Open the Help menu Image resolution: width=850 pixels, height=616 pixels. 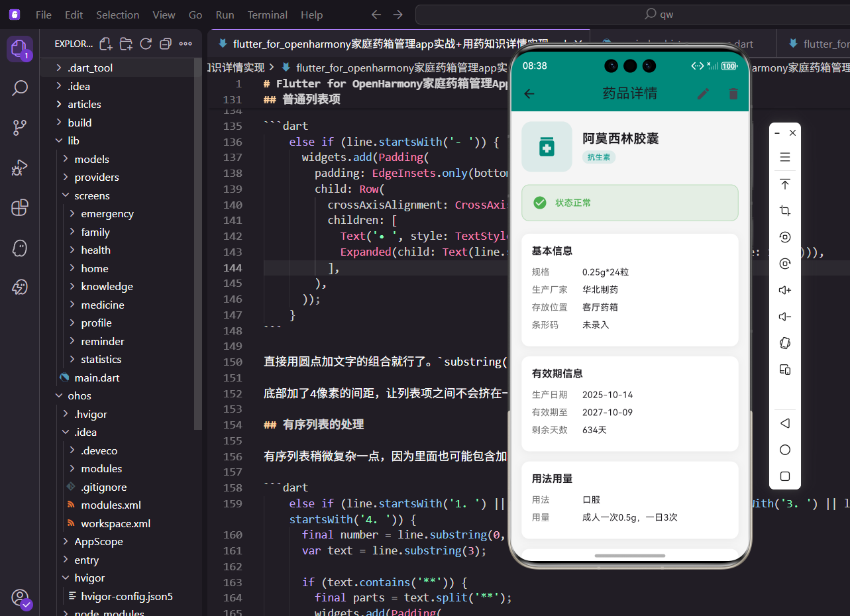[311, 15]
